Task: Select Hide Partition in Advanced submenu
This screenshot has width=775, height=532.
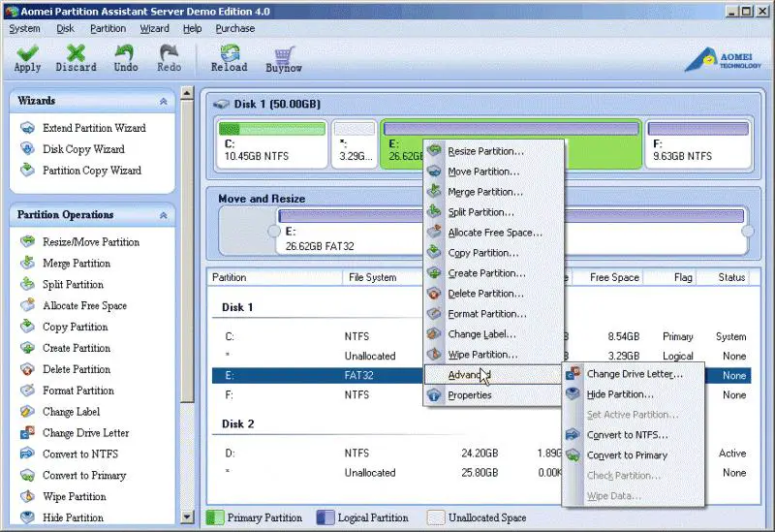Action: (x=634, y=394)
